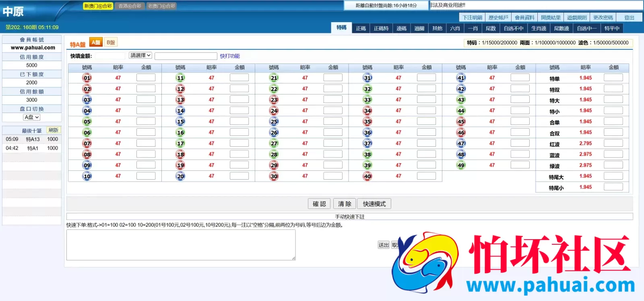Click the 確認 confirm button
Viewport: 644px width, 301px height.
click(319, 204)
